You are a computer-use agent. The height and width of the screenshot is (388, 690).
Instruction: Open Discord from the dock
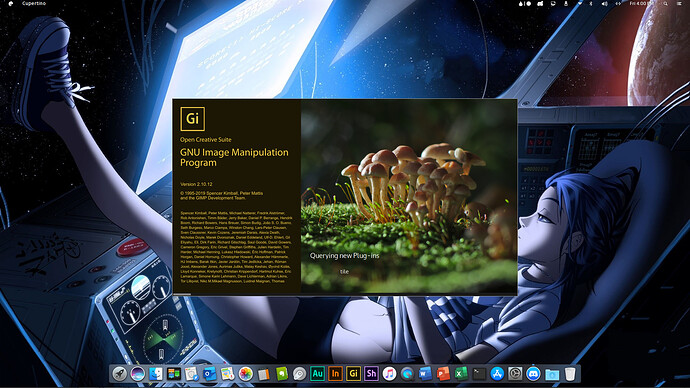pos(533,374)
